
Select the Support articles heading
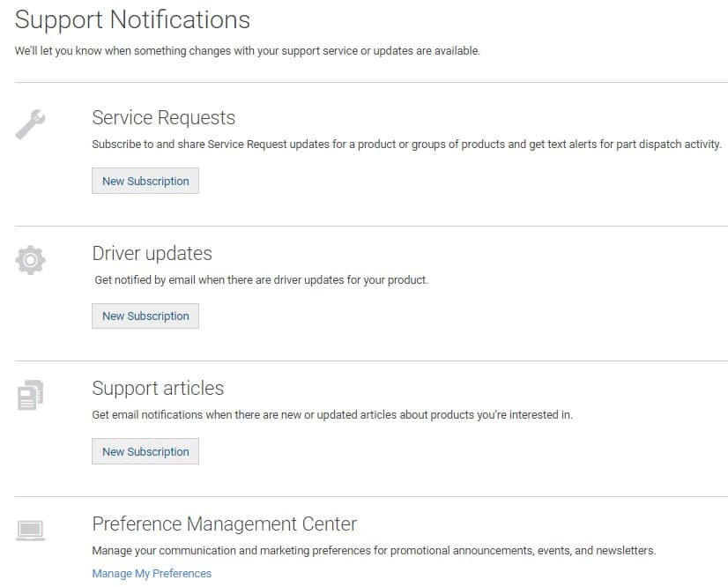coord(158,388)
